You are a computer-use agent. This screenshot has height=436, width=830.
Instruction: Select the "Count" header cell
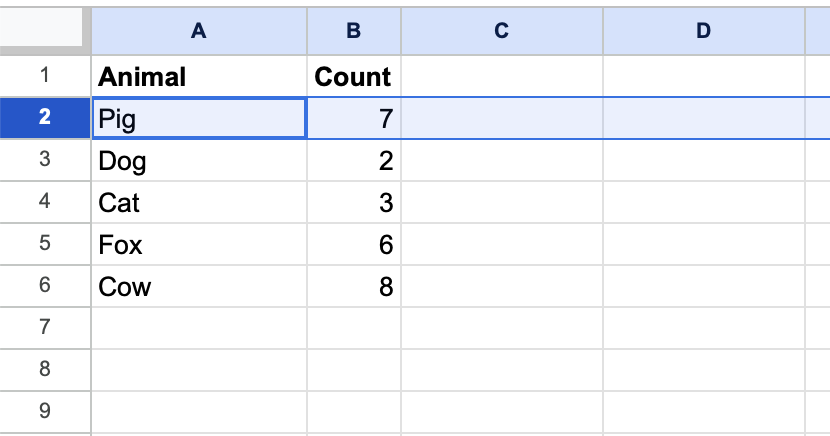tap(353, 76)
